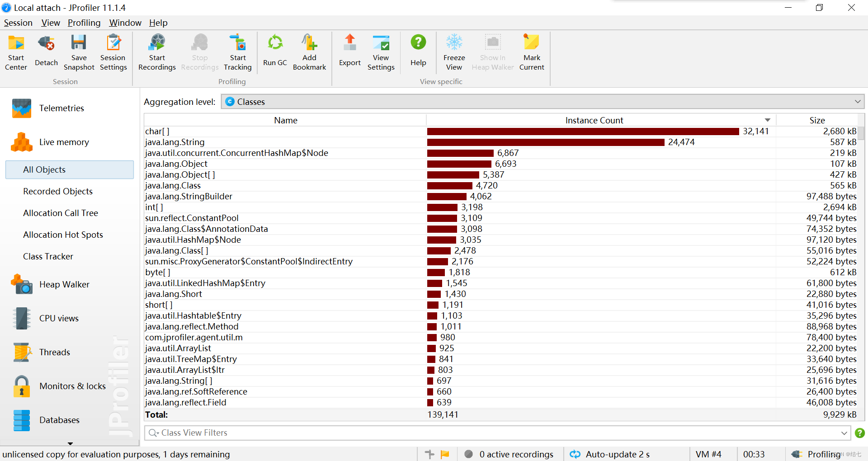Select java.util.concurrent.ConcurrentHashMap$Node row
This screenshot has height=461, width=868.
500,153
